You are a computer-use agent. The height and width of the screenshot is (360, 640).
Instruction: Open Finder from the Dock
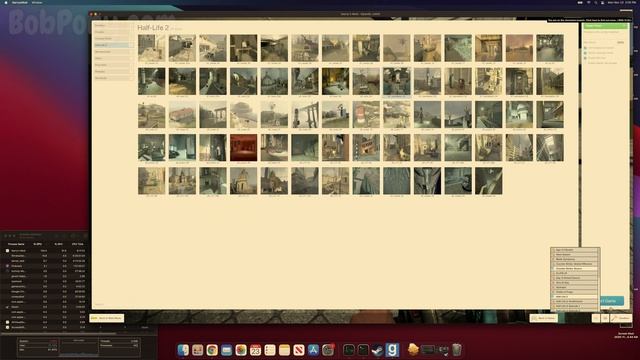click(x=183, y=350)
